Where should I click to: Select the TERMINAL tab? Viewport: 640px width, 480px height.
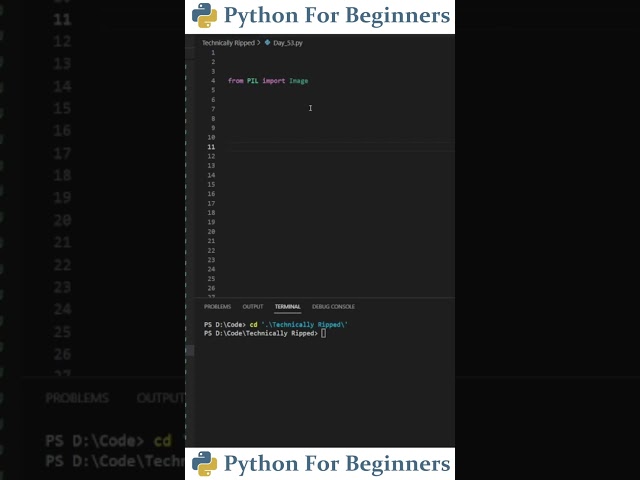tap(287, 307)
